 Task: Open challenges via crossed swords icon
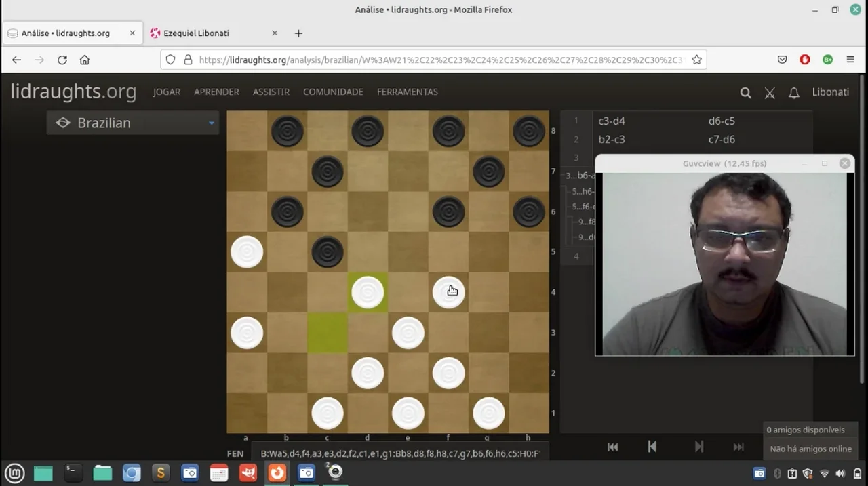tap(770, 93)
